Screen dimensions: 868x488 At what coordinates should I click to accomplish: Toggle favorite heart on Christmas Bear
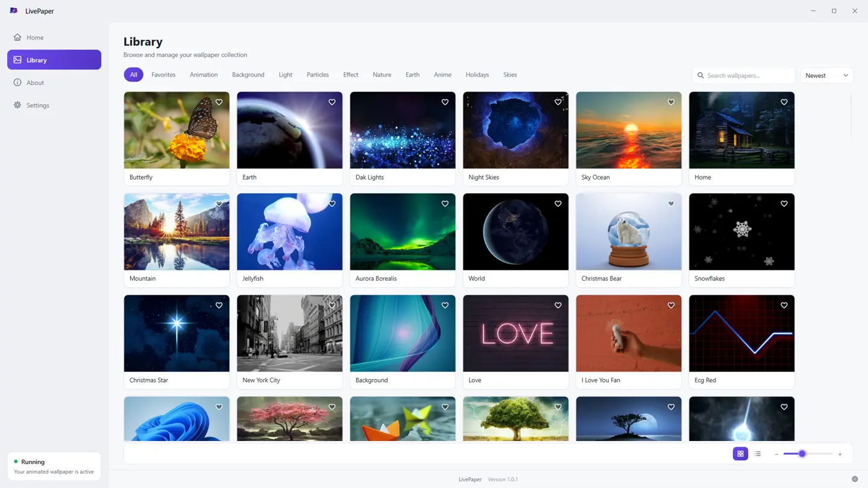pyautogui.click(x=671, y=204)
